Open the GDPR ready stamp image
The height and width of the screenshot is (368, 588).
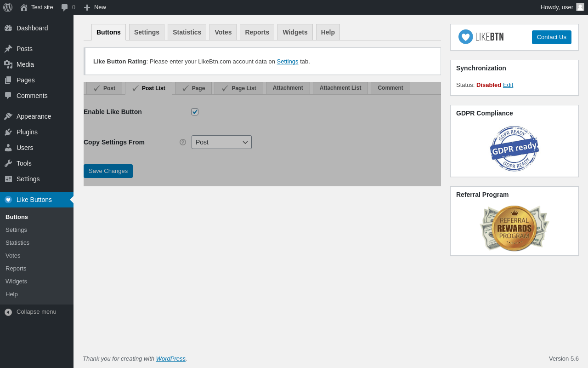coord(514,148)
